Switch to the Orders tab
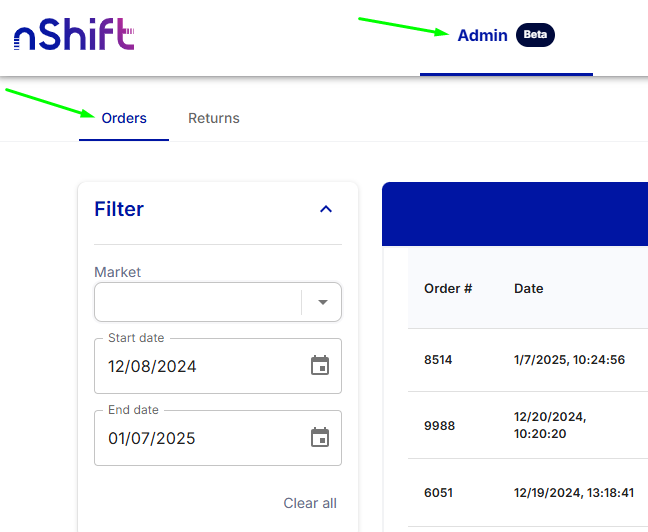This screenshot has height=532, width=648. pyautogui.click(x=124, y=118)
